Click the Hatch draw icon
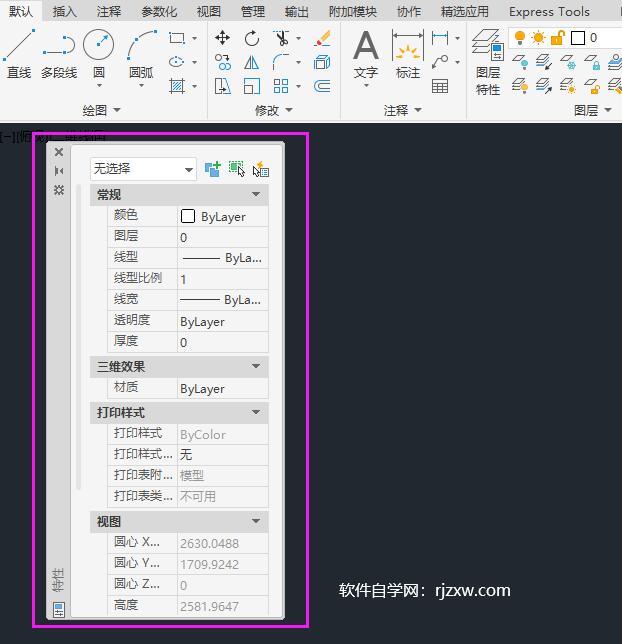The image size is (622, 644). point(177,86)
